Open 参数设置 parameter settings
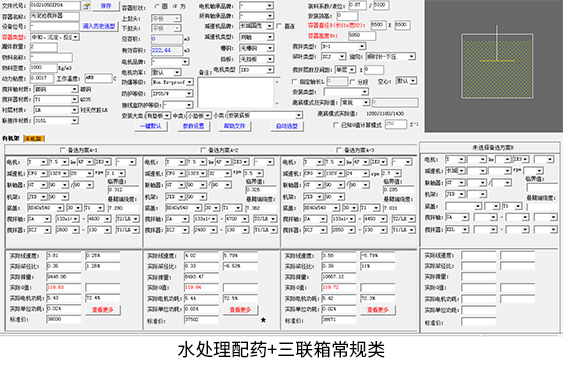Image resolution: width=563 pixels, height=366 pixels. click(194, 126)
